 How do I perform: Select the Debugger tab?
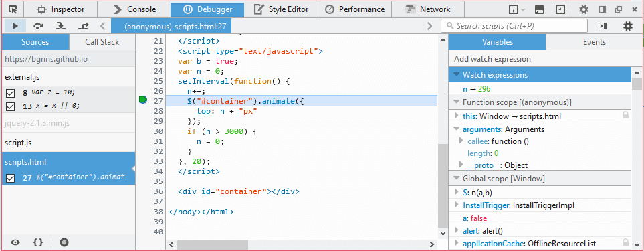coord(207,9)
